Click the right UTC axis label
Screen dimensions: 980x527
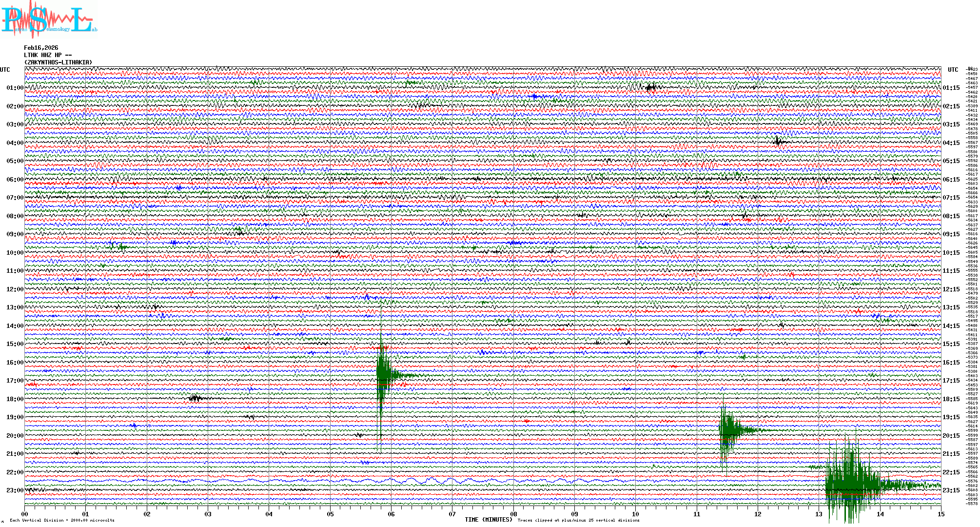coord(953,70)
